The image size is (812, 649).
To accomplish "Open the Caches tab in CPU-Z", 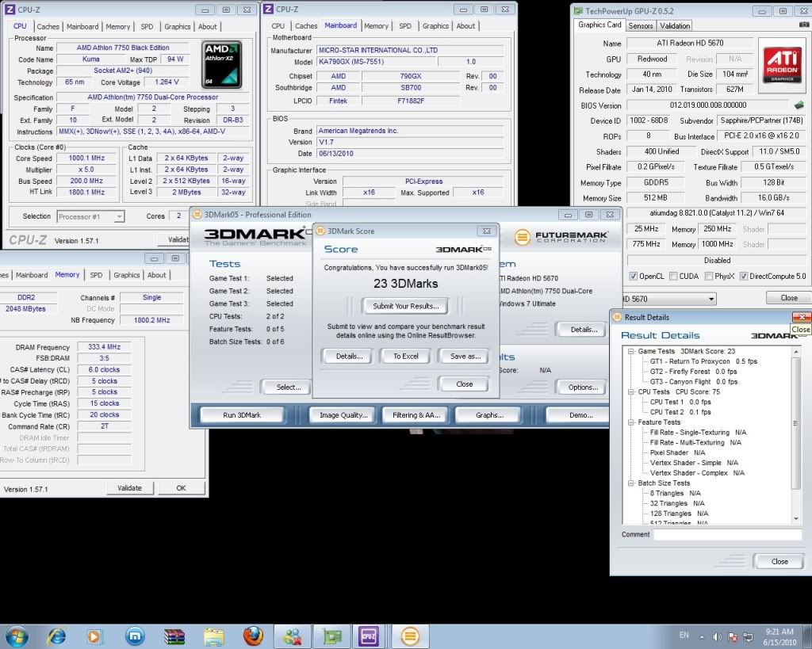I will click(x=48, y=26).
